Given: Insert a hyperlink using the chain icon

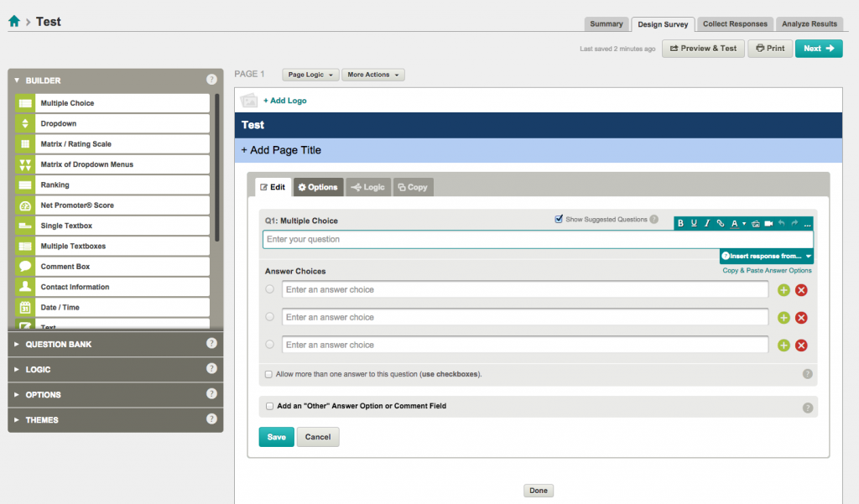Looking at the screenshot, I should (x=721, y=223).
